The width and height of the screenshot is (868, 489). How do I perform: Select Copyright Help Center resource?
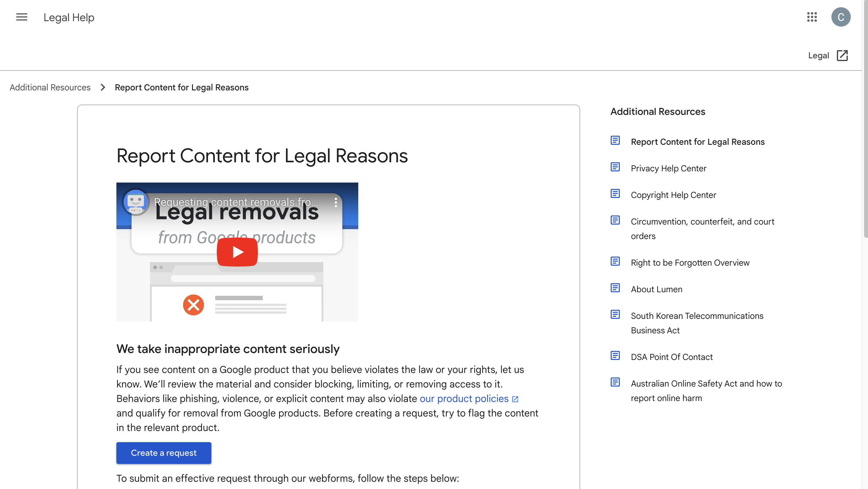[x=674, y=195]
